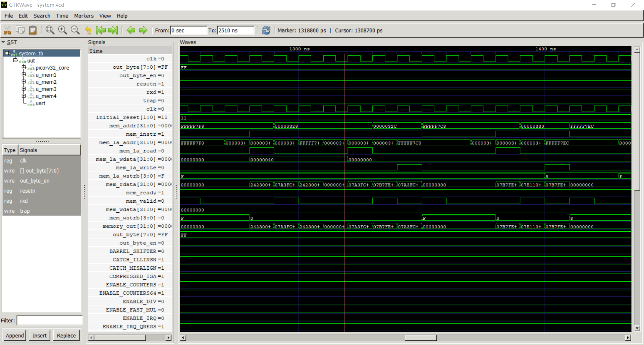644x345 pixels.
Task: Focus the To time input field
Action: (236, 30)
